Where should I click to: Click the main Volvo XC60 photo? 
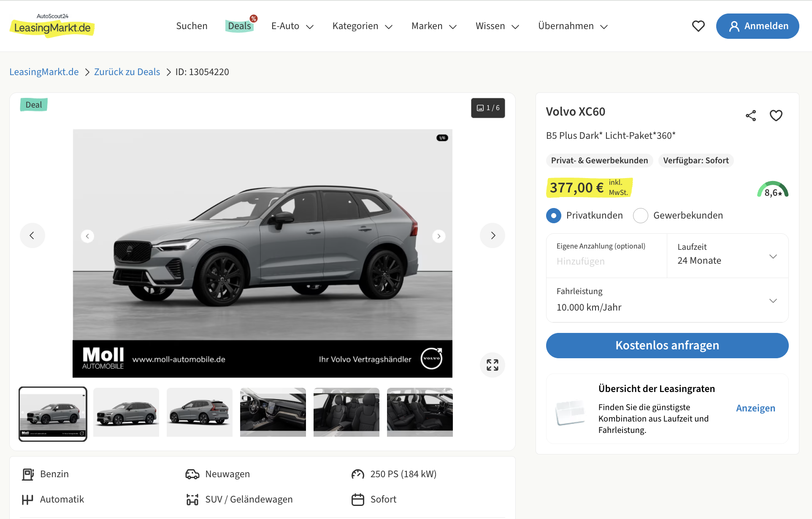pyautogui.click(x=263, y=253)
